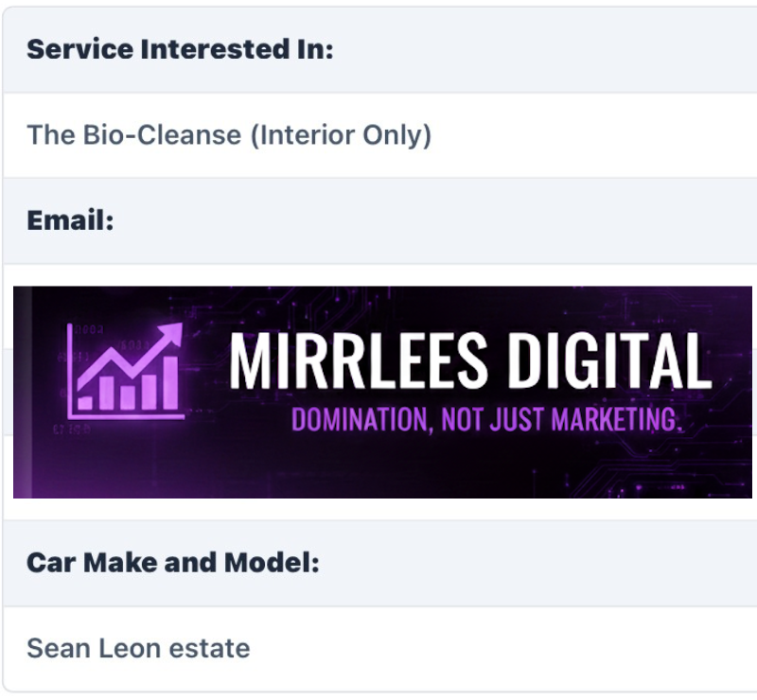This screenshot has height=700, width=757.
Task: Select the 'Sean Leon estate' value
Action: coord(138,649)
